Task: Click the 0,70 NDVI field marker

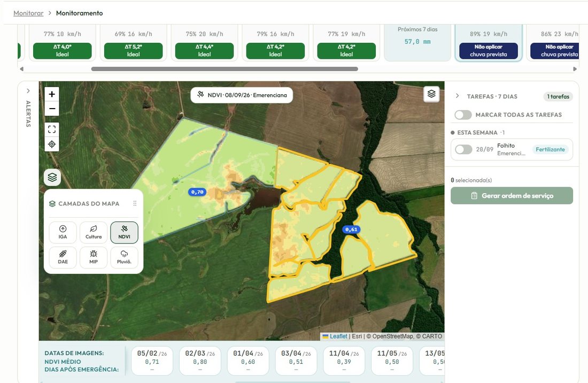Action: [197, 192]
